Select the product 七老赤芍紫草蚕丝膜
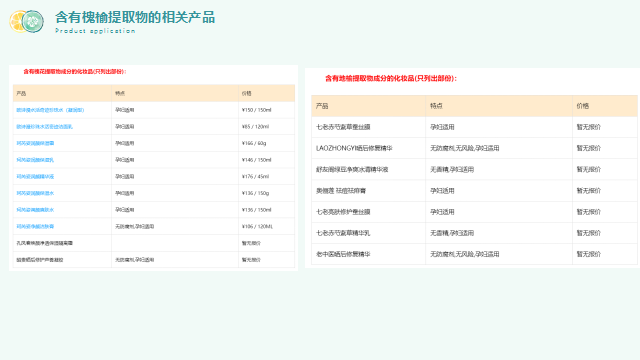 (343, 127)
